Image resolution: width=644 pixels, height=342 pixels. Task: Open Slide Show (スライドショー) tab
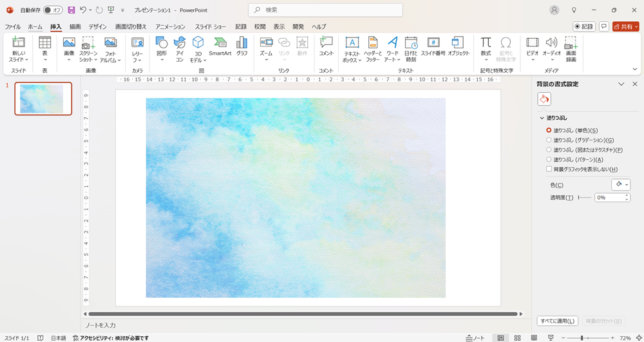click(211, 26)
